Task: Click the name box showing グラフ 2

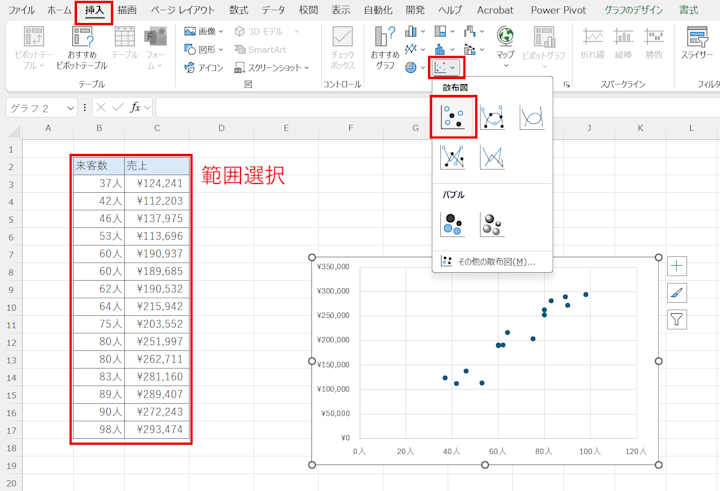Action: tap(37, 108)
